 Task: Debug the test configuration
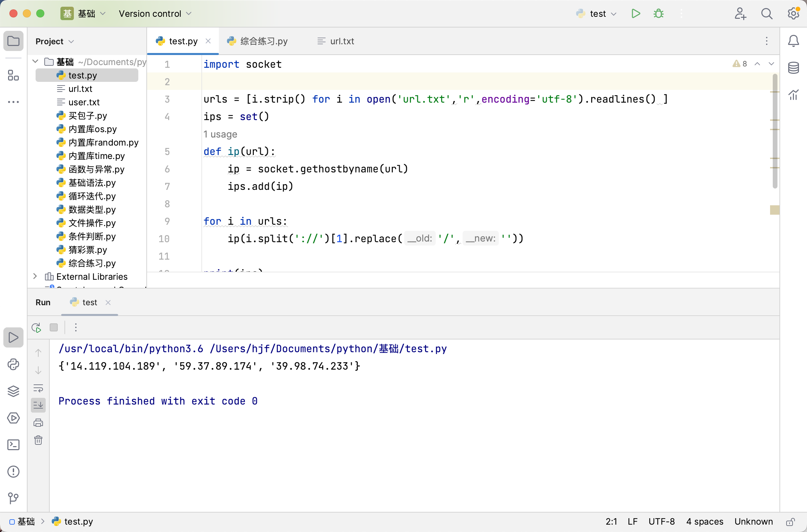tap(658, 13)
